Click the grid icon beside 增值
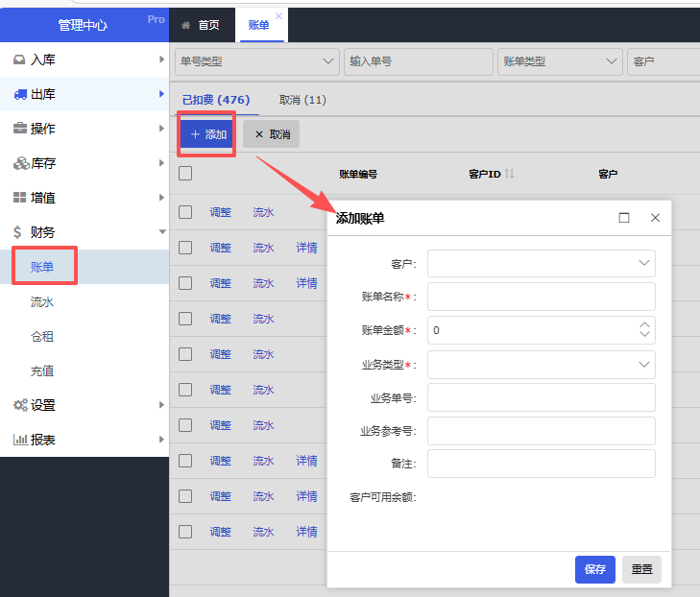This screenshot has height=597, width=700. pos(19,198)
